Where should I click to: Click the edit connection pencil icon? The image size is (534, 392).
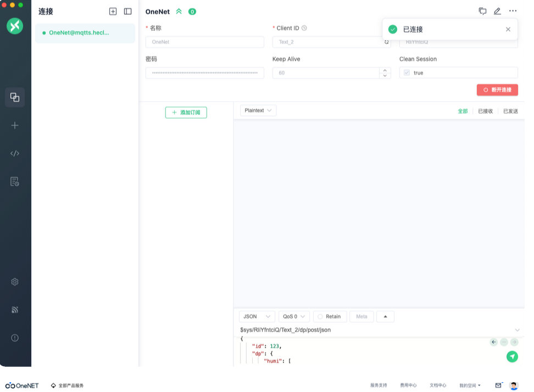(497, 11)
